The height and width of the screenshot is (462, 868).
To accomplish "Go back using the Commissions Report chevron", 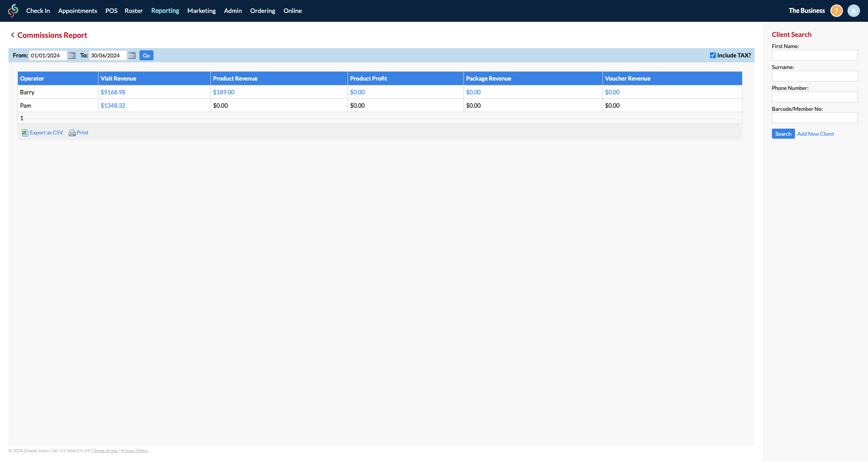I will coord(12,35).
